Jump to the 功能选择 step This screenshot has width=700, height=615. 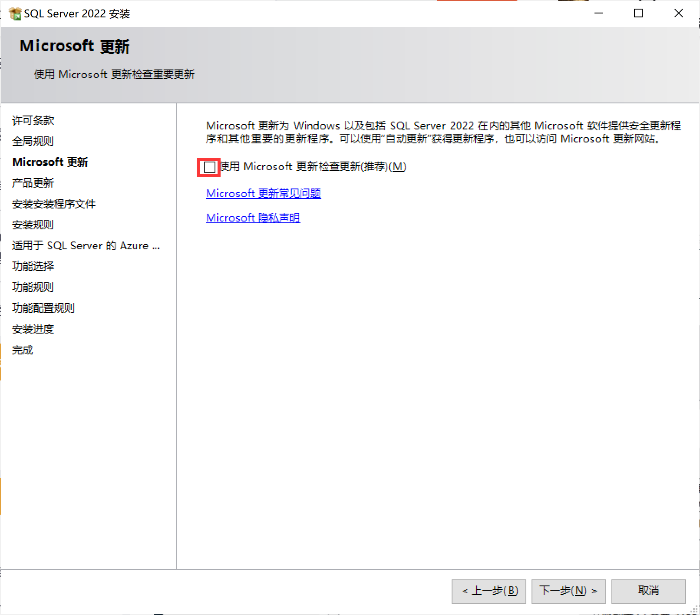[x=33, y=266]
